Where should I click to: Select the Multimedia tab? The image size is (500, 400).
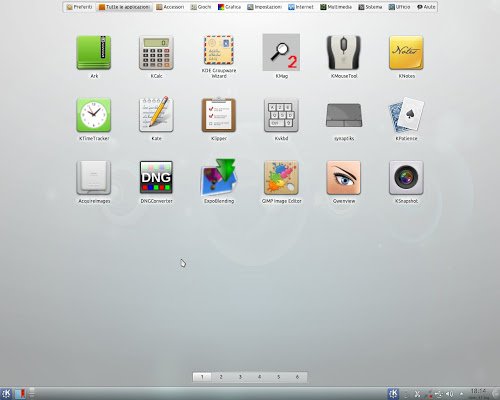point(336,7)
